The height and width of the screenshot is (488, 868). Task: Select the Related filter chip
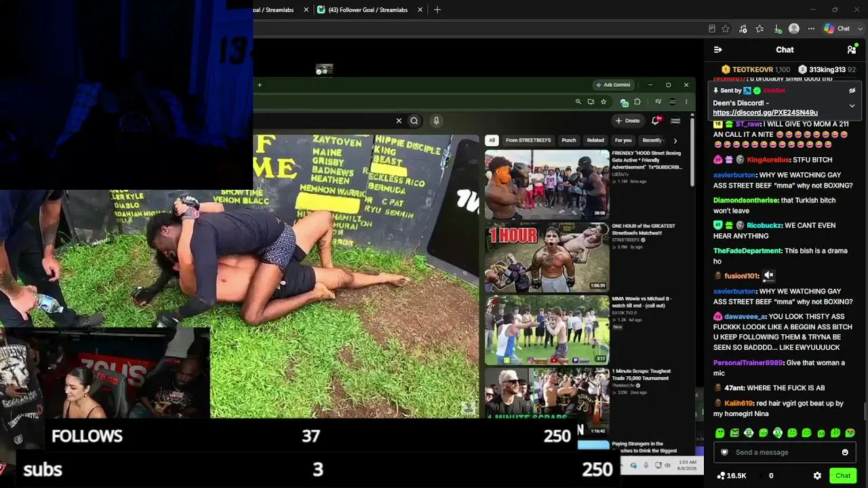[x=595, y=140]
